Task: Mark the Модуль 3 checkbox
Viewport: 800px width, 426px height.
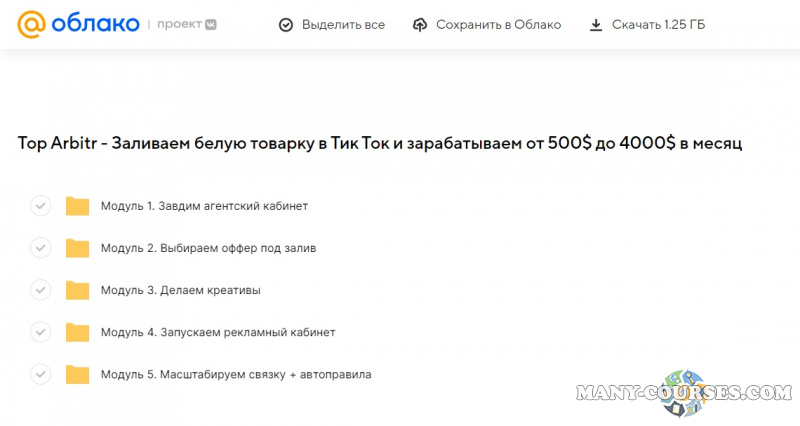Action: 40,290
